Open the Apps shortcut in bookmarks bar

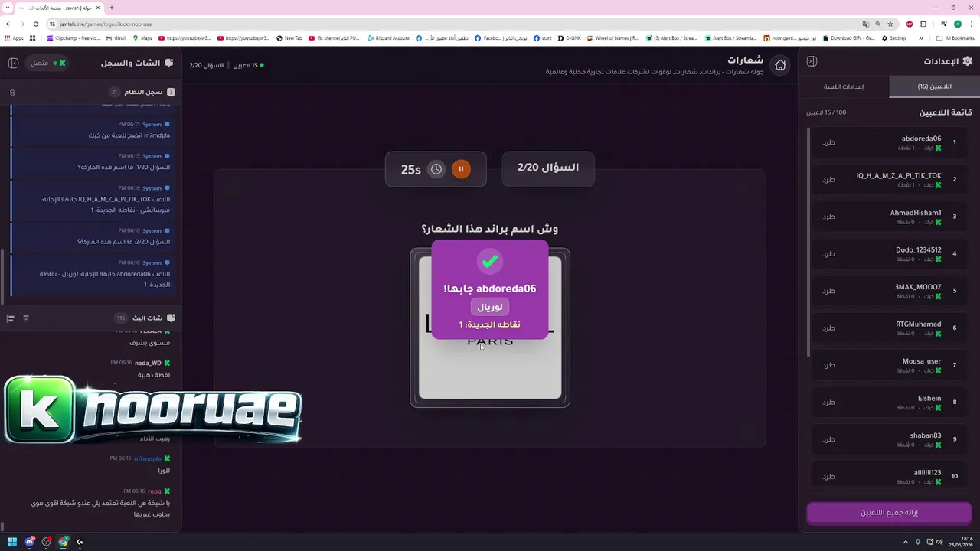pos(12,38)
